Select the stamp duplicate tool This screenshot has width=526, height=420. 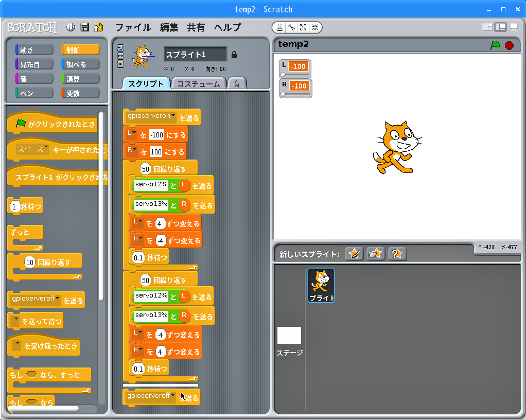pos(279,27)
